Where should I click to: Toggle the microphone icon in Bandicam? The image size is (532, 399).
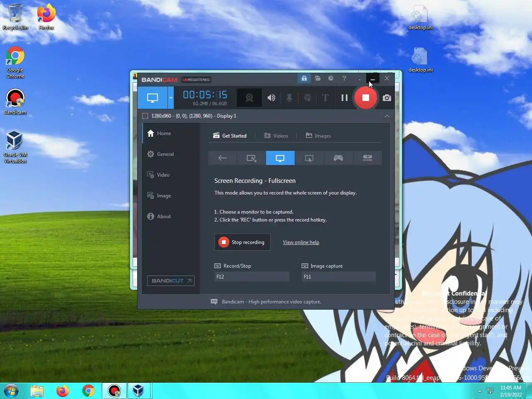(289, 98)
